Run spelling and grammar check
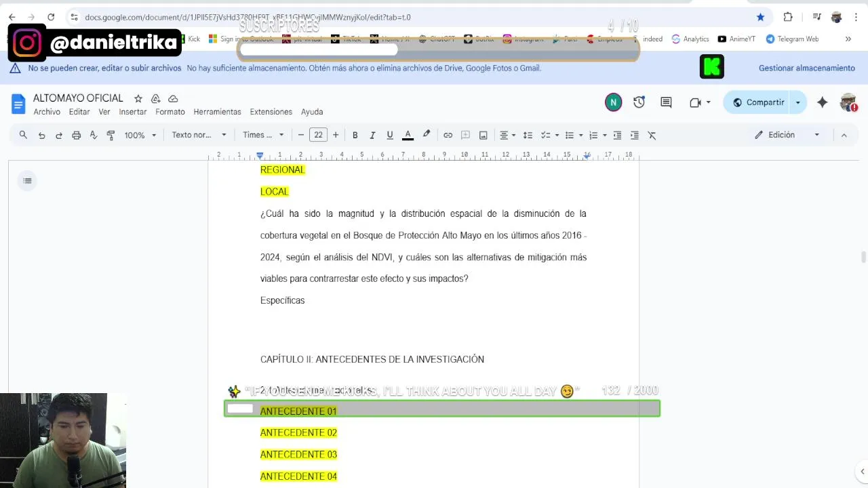Viewport: 868px width, 488px height. click(x=94, y=135)
